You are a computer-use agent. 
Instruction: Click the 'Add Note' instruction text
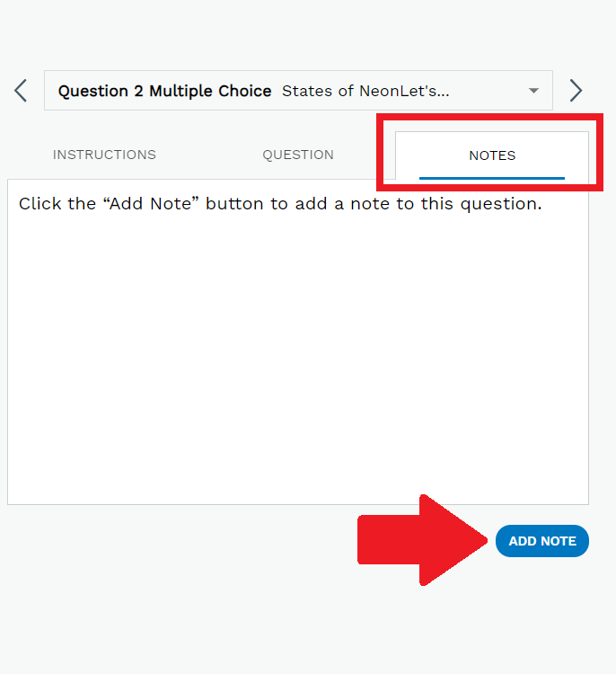[x=280, y=204]
